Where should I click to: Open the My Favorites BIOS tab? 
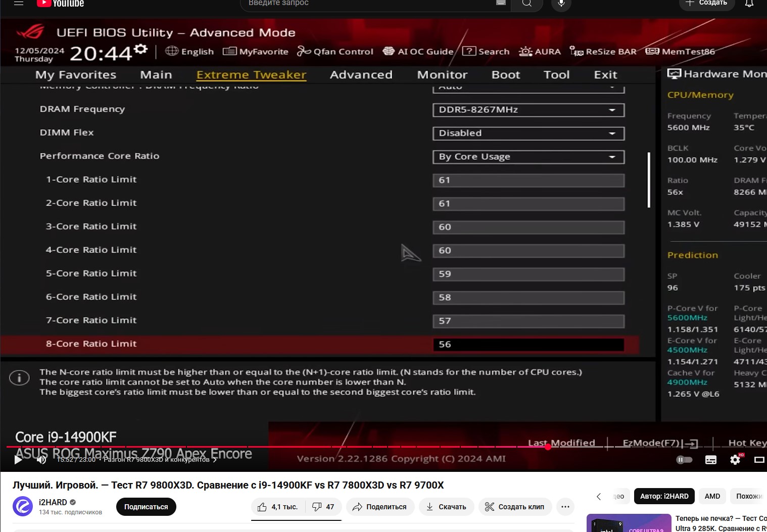click(x=76, y=75)
